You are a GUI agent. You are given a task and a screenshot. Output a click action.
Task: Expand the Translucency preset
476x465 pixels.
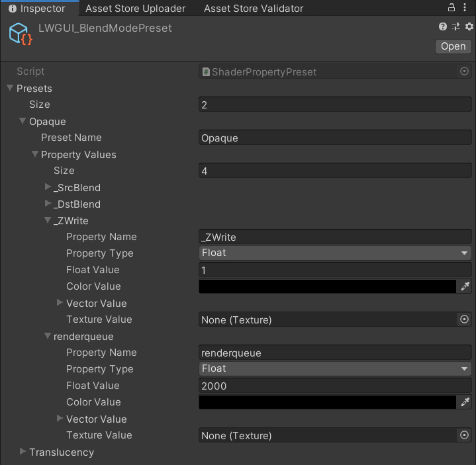pyautogui.click(x=23, y=452)
